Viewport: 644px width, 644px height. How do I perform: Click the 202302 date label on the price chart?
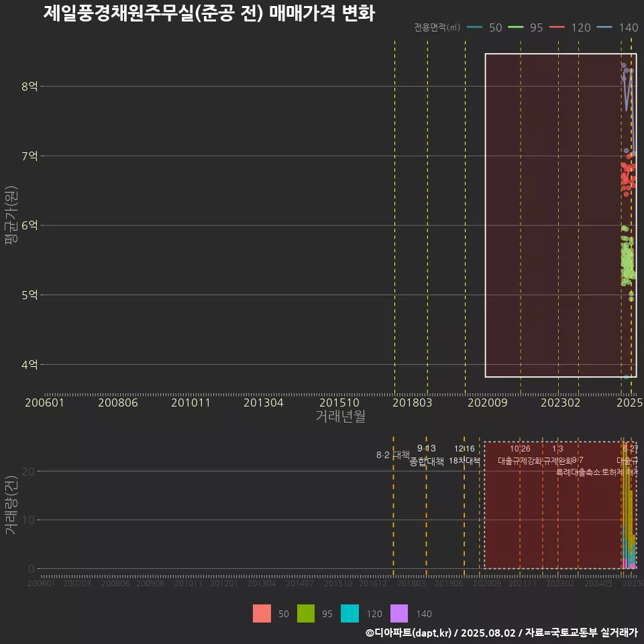click(560, 402)
